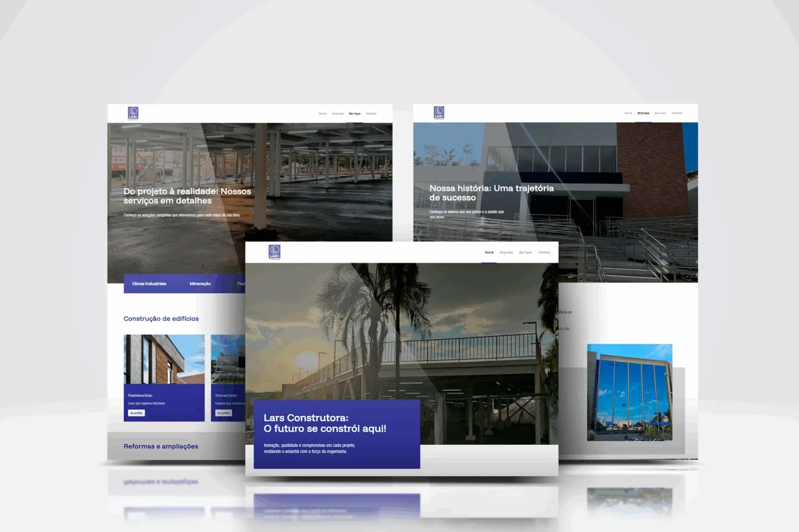Click the 'Reformas e ampliações' heading

tap(161, 447)
